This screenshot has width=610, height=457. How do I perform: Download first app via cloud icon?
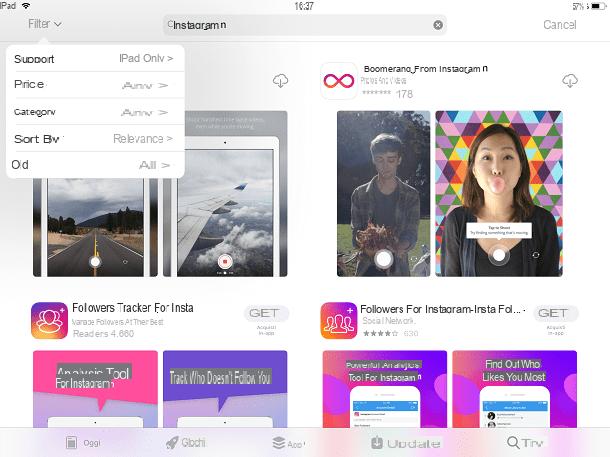[x=280, y=81]
